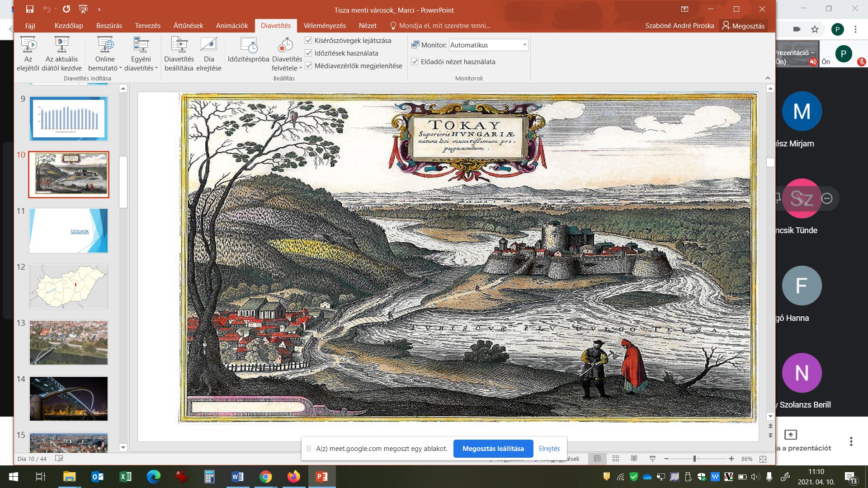Click slide panel scroll down arrow
Screen dimensions: 868x488
123,447
